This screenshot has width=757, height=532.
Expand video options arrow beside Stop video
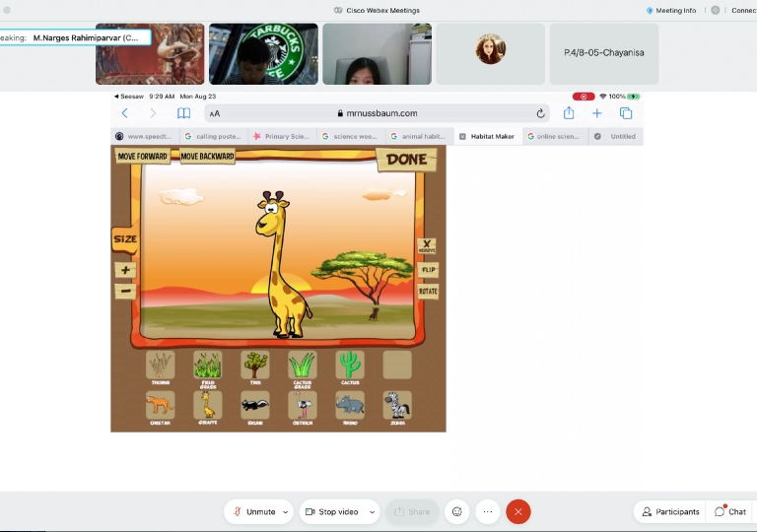point(373,511)
